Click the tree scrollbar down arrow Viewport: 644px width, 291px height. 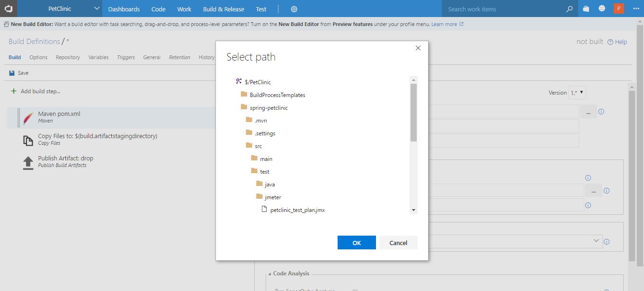[414, 210]
